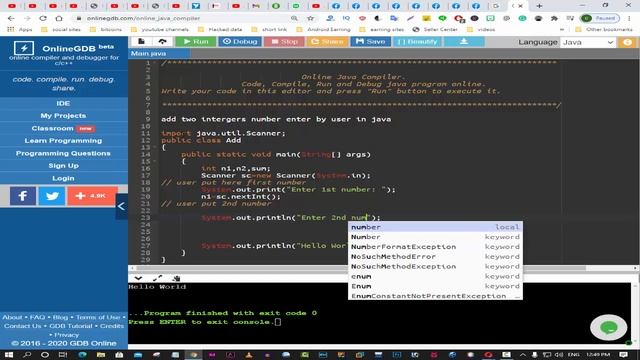Image resolution: width=640 pixels, height=360 pixels.
Task: Save the current code
Action: (370, 42)
